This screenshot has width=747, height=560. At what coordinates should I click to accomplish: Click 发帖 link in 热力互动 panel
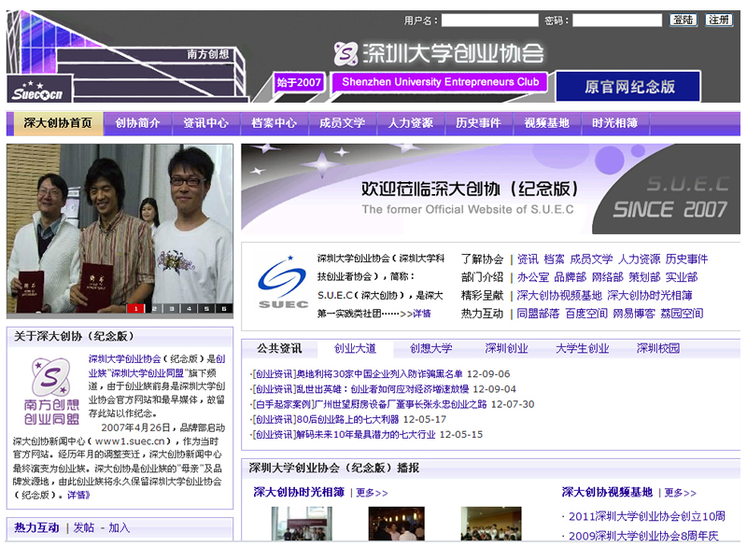83,527
